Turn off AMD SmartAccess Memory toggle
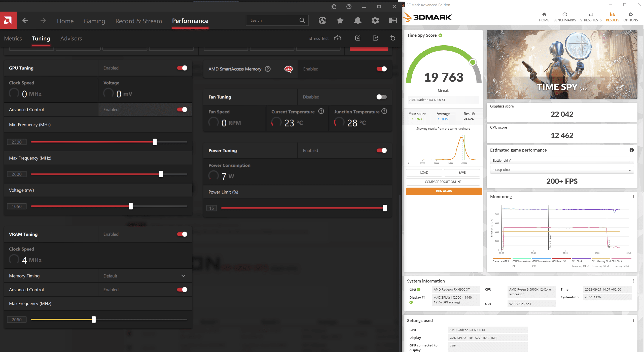 point(381,69)
